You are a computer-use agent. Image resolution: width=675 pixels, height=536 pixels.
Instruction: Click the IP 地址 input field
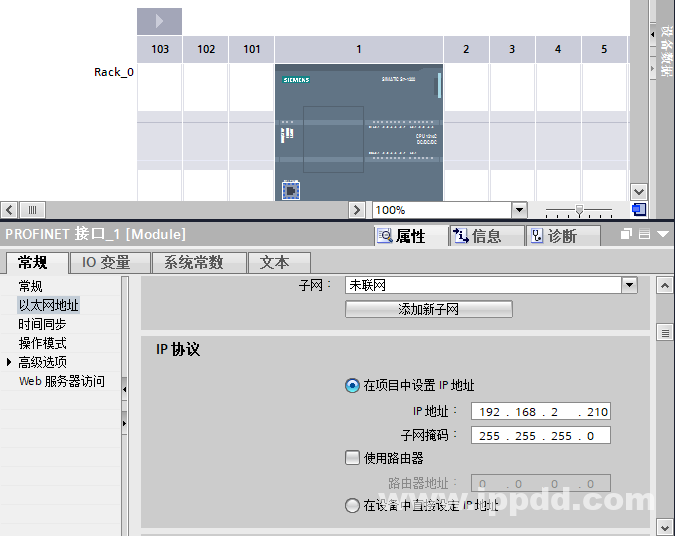tap(541, 412)
